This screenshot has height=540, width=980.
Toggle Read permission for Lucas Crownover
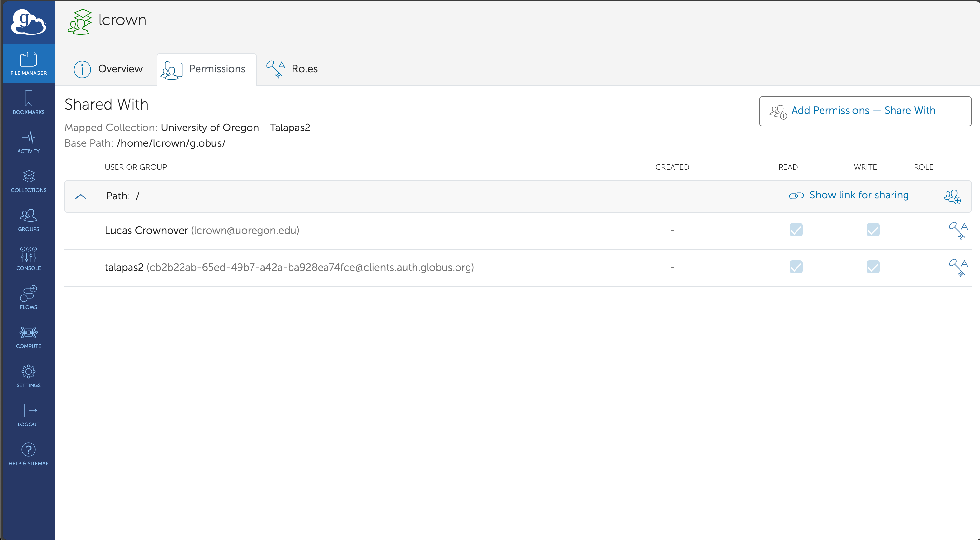click(796, 229)
